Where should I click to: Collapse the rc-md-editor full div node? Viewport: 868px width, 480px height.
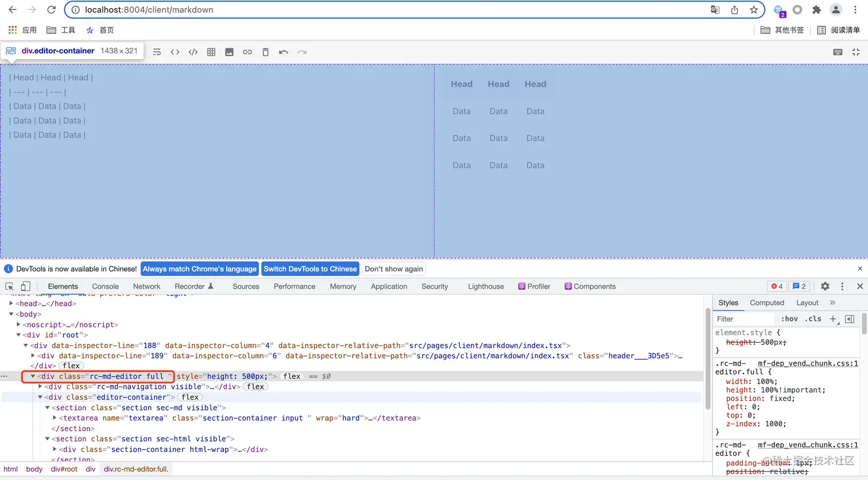(x=33, y=377)
